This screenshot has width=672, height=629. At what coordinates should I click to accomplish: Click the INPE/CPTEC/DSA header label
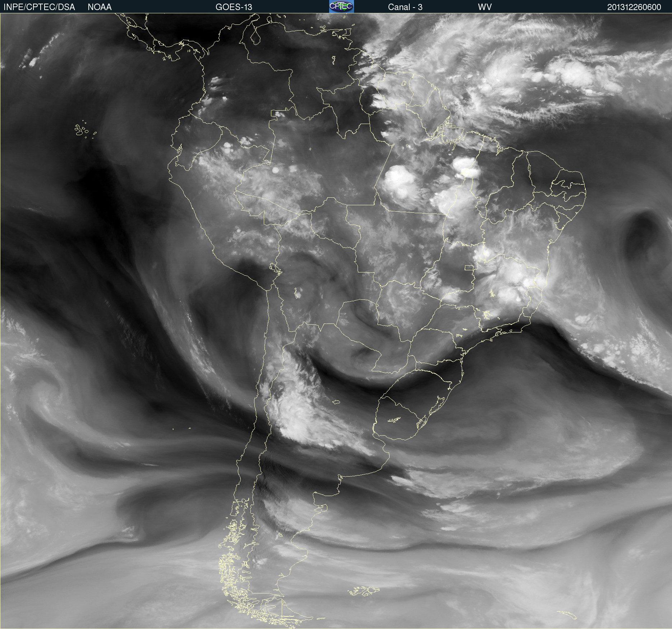pyautogui.click(x=39, y=7)
